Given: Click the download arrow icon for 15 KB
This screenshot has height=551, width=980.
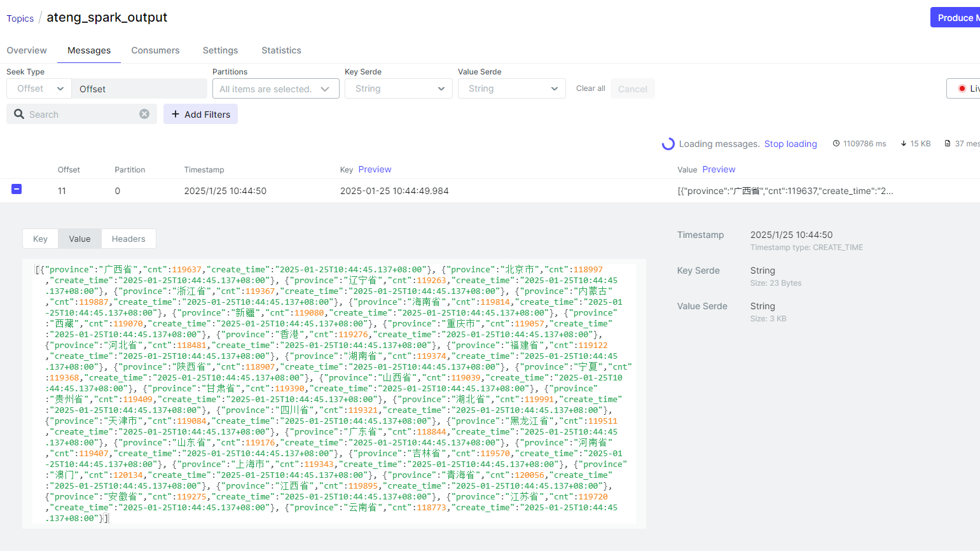Looking at the screenshot, I should (x=903, y=144).
